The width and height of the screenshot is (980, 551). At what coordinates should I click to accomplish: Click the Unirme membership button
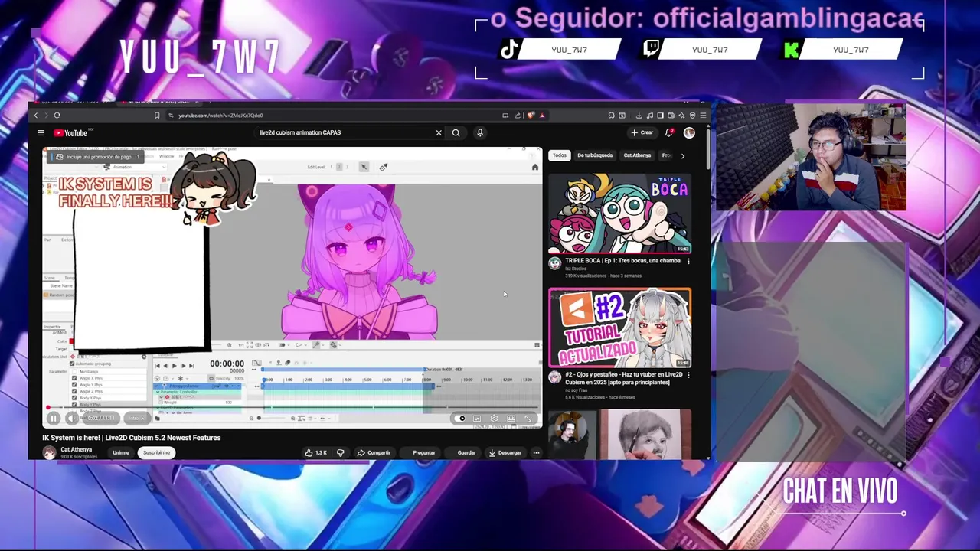point(121,452)
